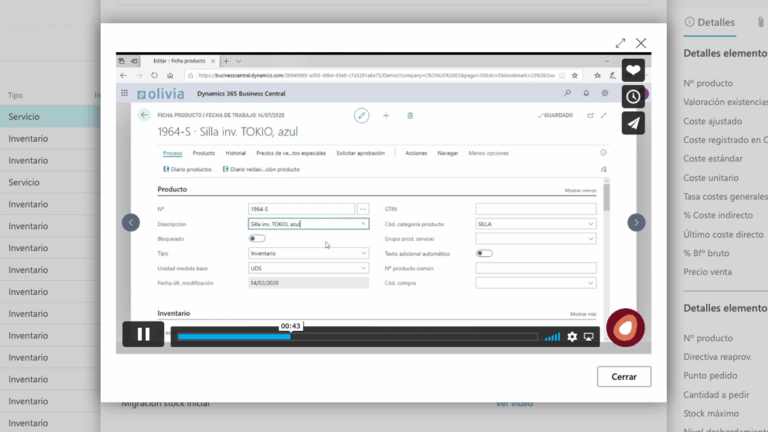The image size is (768, 432).
Task: Select the Proceso menu tab
Action: (172, 153)
